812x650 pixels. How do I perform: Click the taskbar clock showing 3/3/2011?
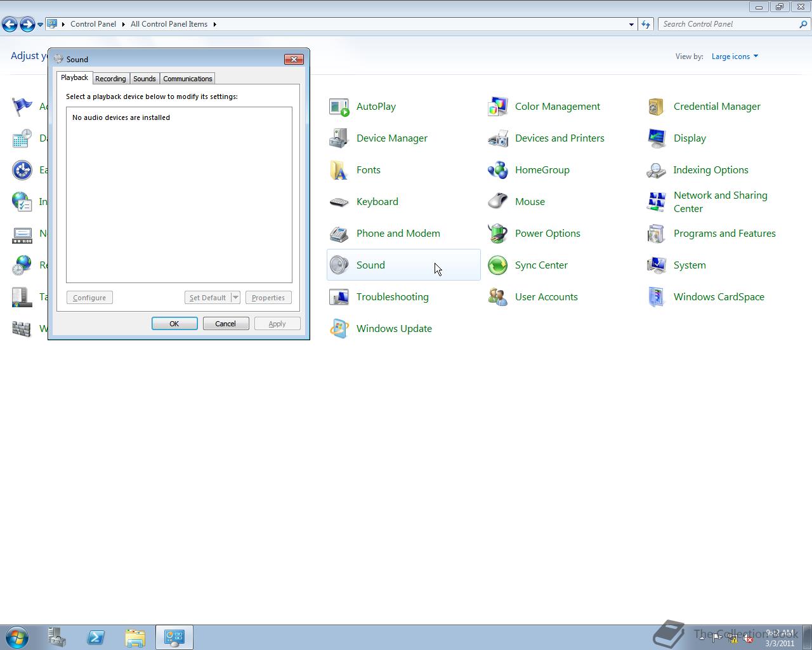[x=780, y=638]
